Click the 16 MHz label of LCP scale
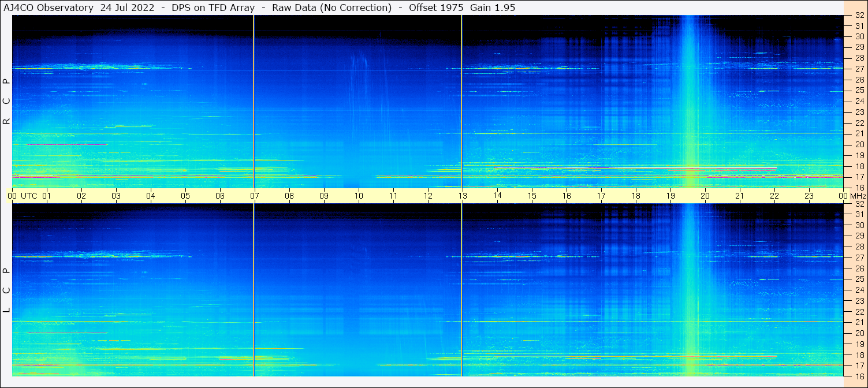This screenshot has width=868, height=388. 859,376
